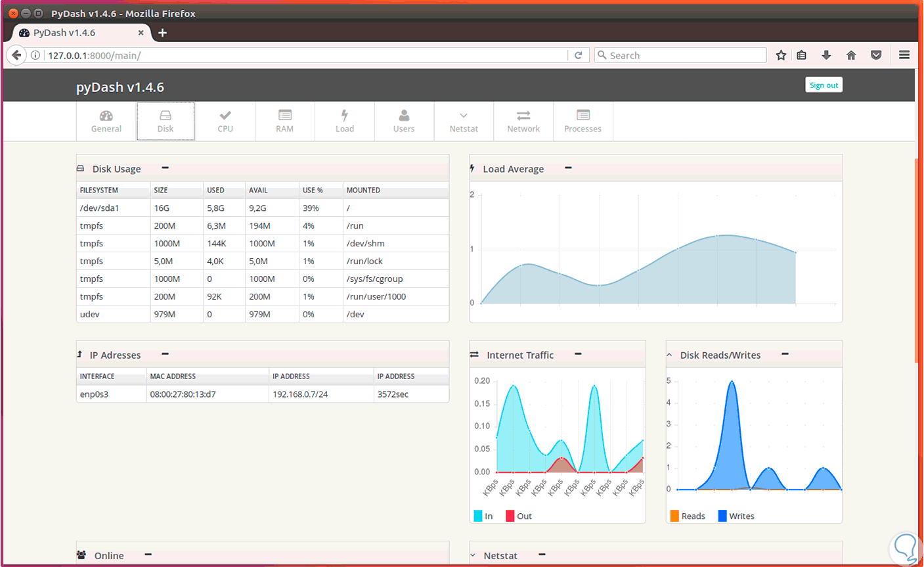Select the Disk section icon
Image resolution: width=924 pixels, height=567 pixels.
165,121
